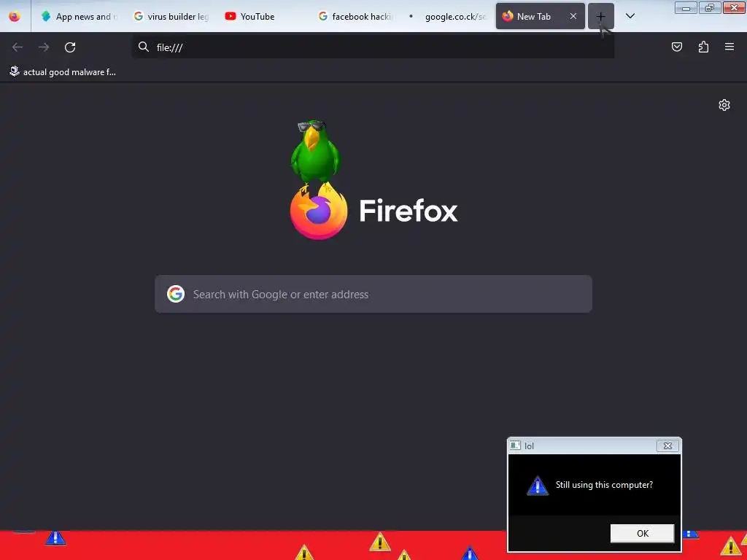Open the Firefox hamburger menu
This screenshot has height=560, width=747.
click(x=729, y=47)
